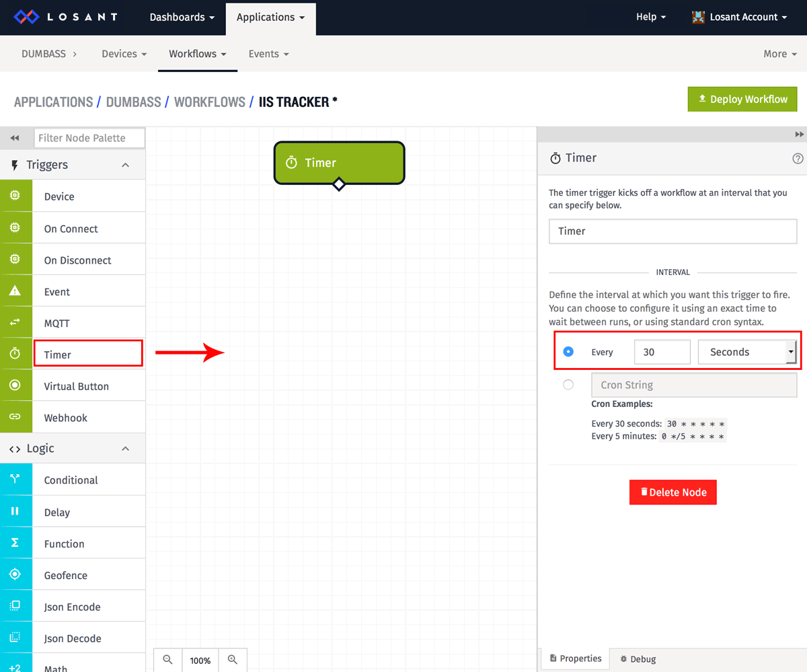
Task: Click the interval value field showing 30
Action: coord(662,352)
